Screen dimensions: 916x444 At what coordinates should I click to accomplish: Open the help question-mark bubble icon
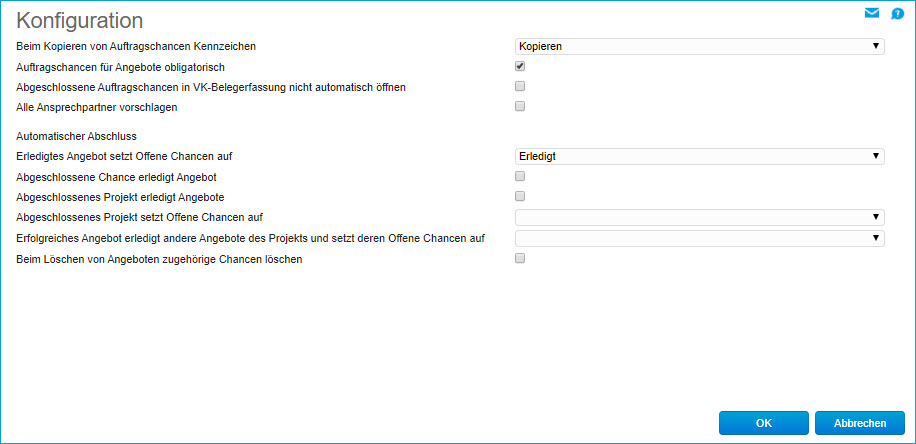pos(897,14)
